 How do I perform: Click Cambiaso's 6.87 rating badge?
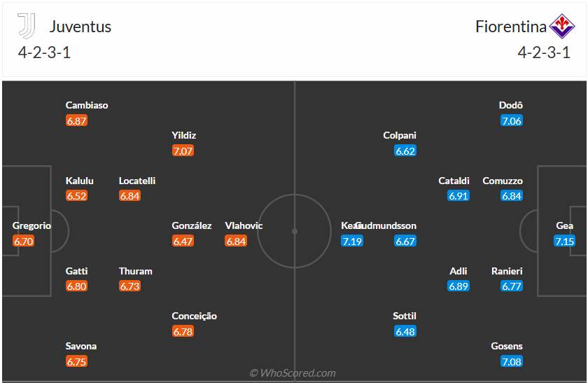[x=76, y=120]
